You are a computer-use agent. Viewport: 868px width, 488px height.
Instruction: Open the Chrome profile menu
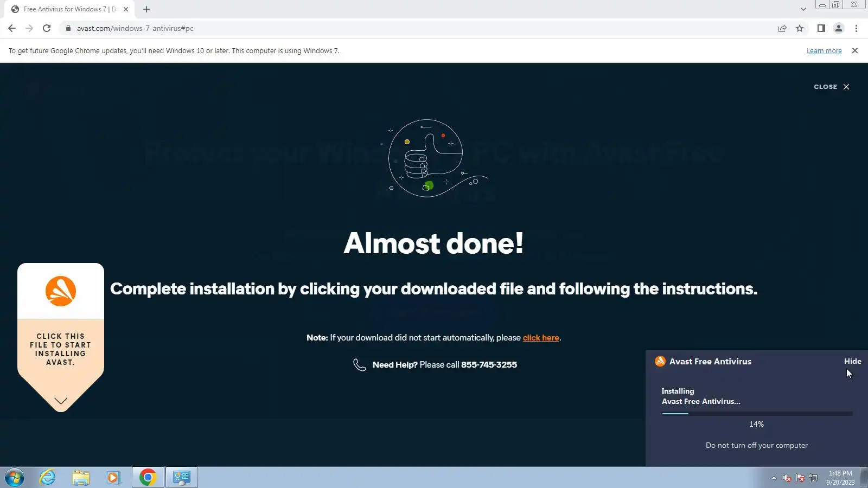click(839, 28)
